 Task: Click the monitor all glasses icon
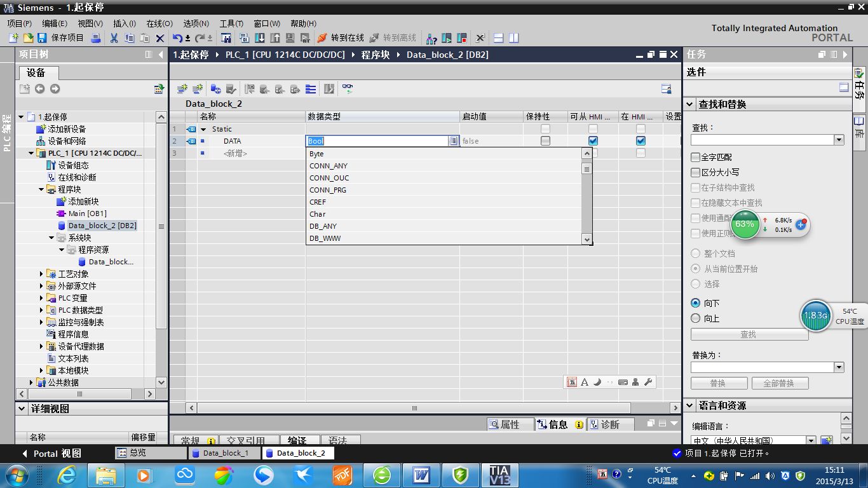[348, 89]
